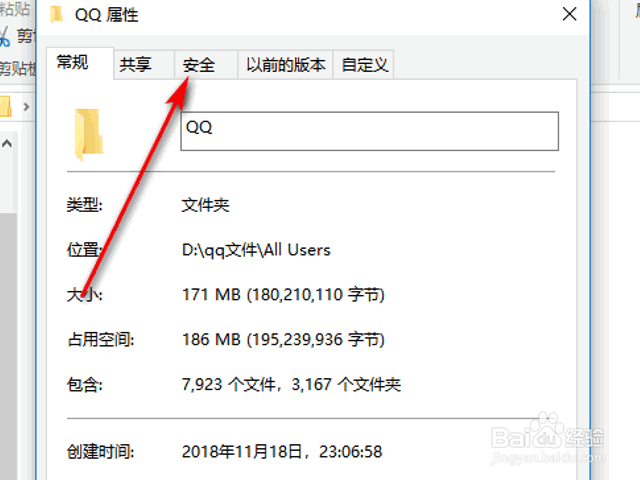Image resolution: width=640 pixels, height=480 pixels.
Task: Click the 7,923 个文件 contains value
Action: (291, 384)
